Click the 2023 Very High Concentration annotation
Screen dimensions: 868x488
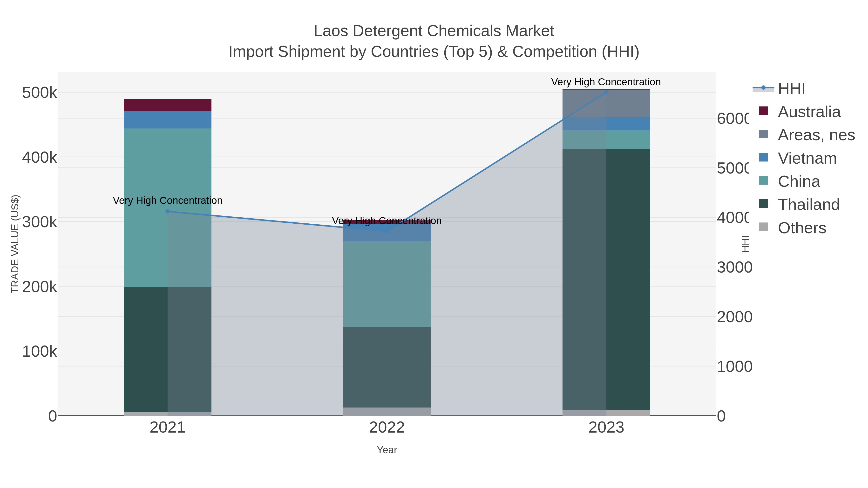[x=606, y=82]
